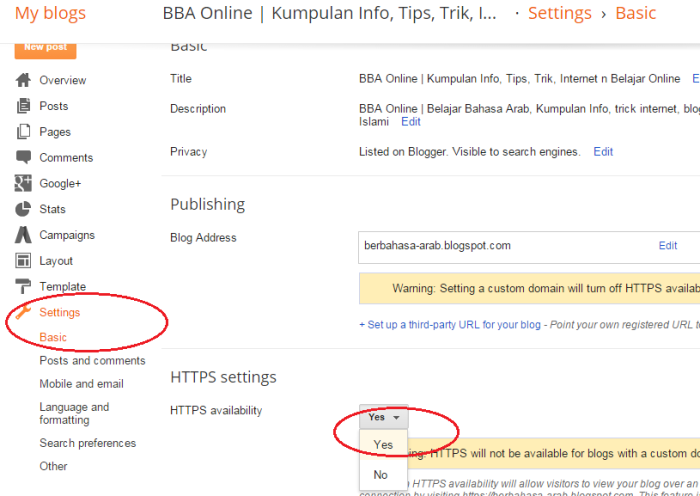Open Search preferences settings
Screen dimensions: 700x496
pos(87,443)
